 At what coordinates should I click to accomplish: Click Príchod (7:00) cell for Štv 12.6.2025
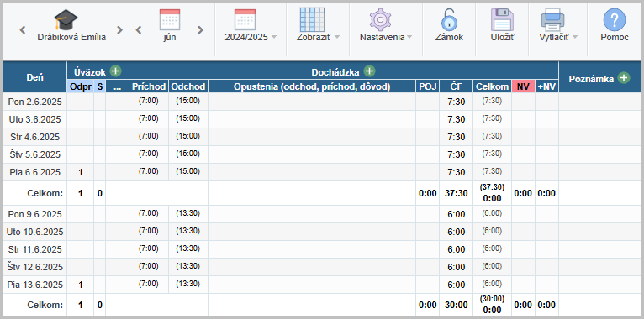[x=149, y=267]
